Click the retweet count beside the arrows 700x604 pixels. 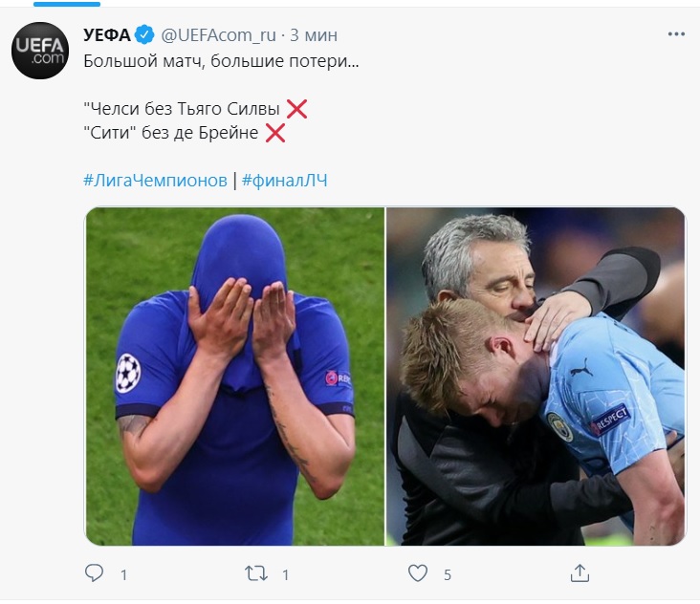tap(286, 574)
